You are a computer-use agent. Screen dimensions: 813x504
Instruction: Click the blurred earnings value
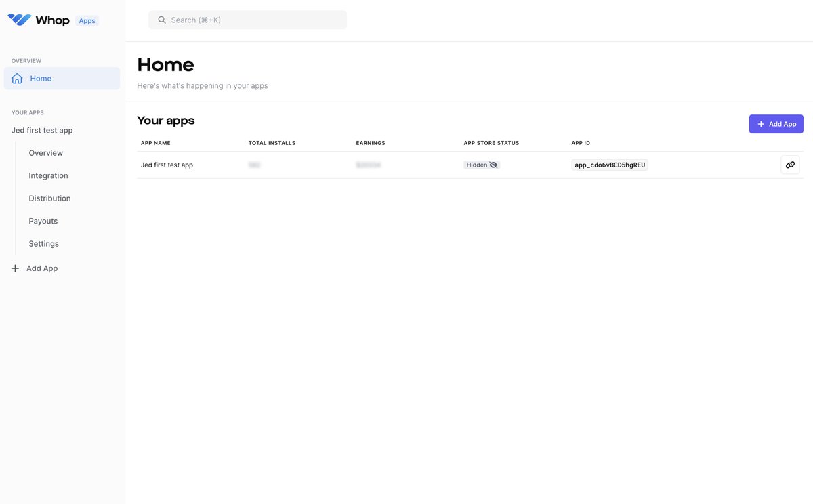click(369, 165)
